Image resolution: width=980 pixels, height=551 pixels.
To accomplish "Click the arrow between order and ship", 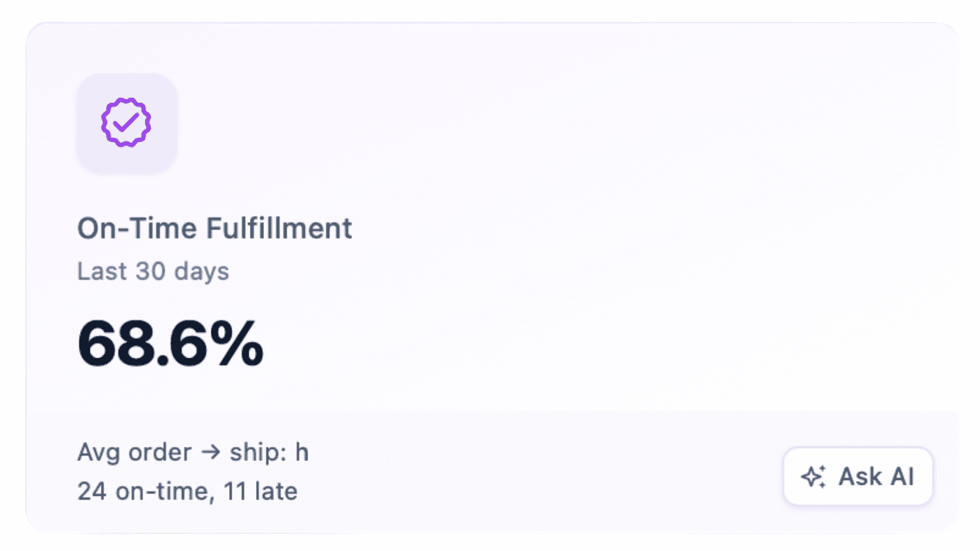I will 211,452.
